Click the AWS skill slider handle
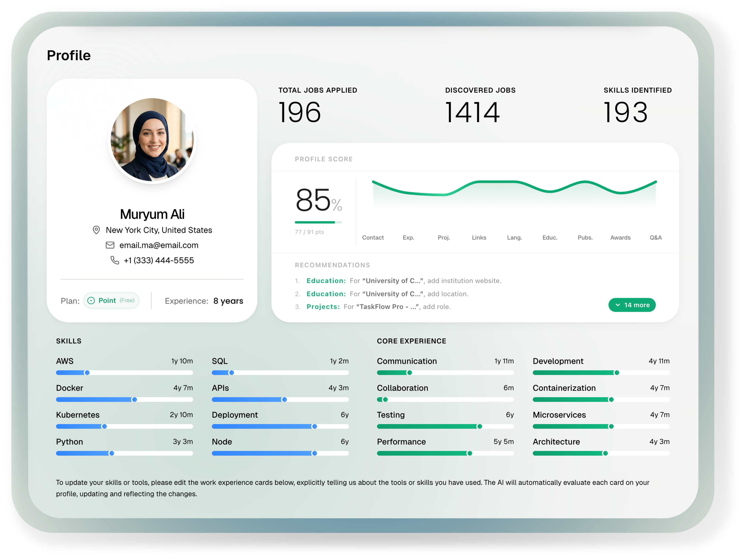The height and width of the screenshot is (560, 745). tap(87, 373)
